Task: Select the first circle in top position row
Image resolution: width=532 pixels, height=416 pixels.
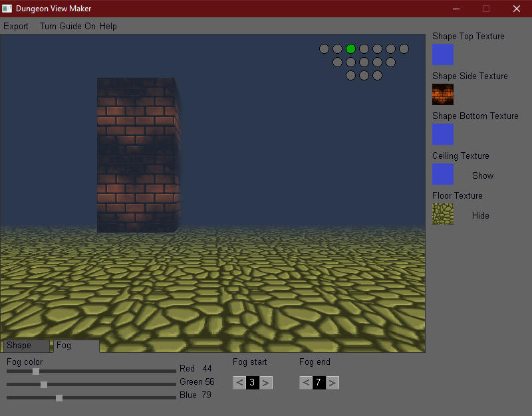Action: (324, 49)
